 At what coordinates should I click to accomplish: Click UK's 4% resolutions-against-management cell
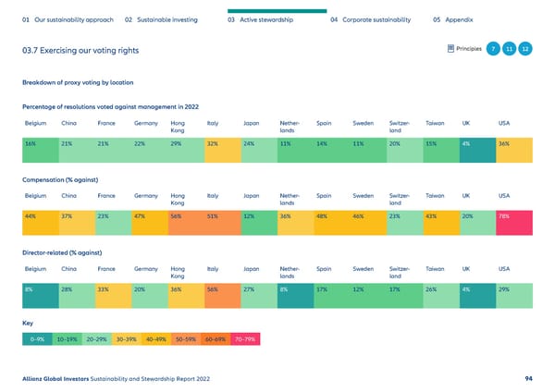pos(476,145)
